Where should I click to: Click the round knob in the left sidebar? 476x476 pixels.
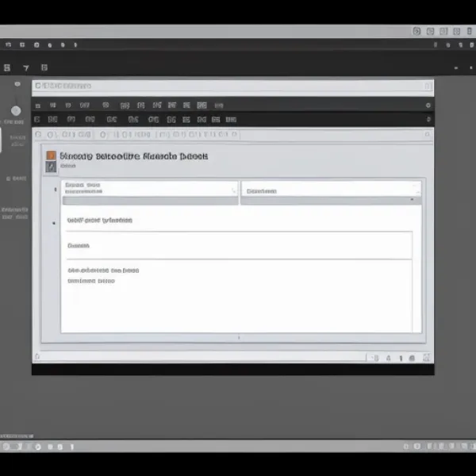point(16,111)
